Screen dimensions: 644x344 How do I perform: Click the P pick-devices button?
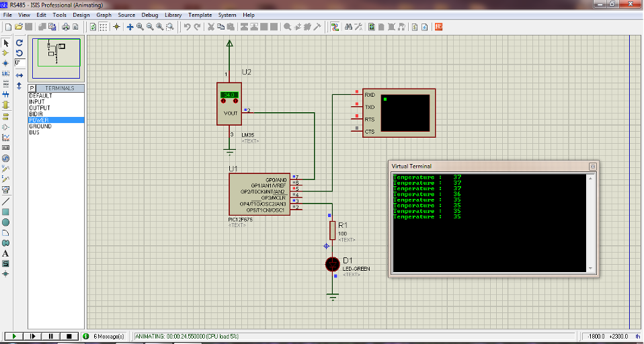(32, 88)
